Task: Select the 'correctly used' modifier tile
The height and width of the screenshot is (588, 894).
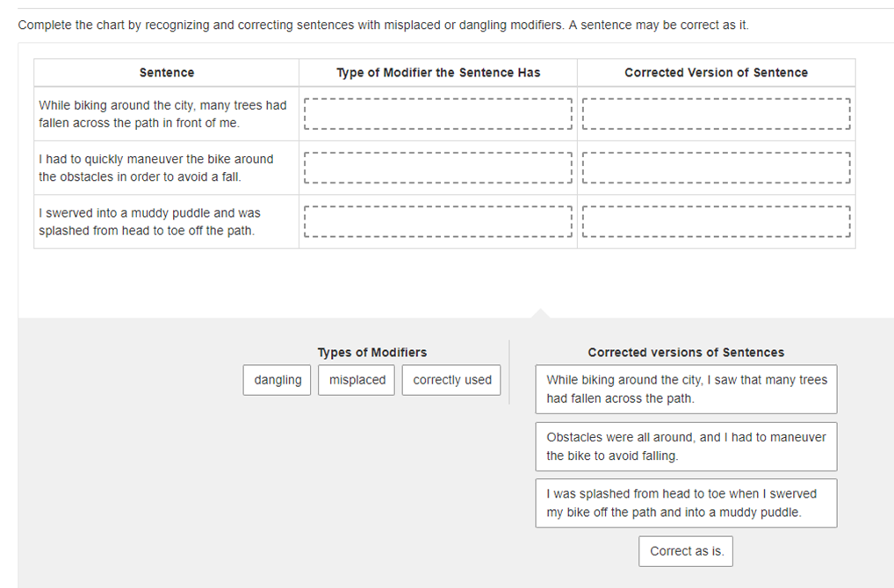Action: click(x=451, y=380)
